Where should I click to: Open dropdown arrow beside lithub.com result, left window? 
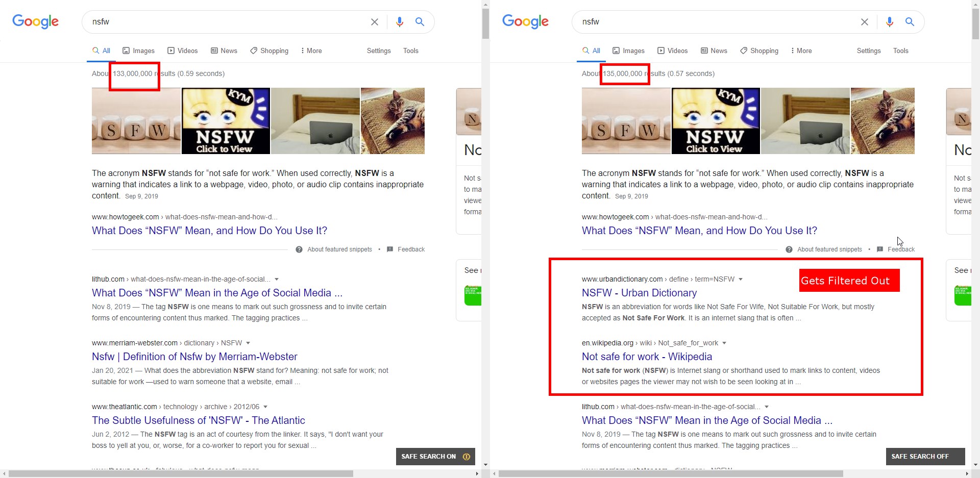(x=277, y=280)
